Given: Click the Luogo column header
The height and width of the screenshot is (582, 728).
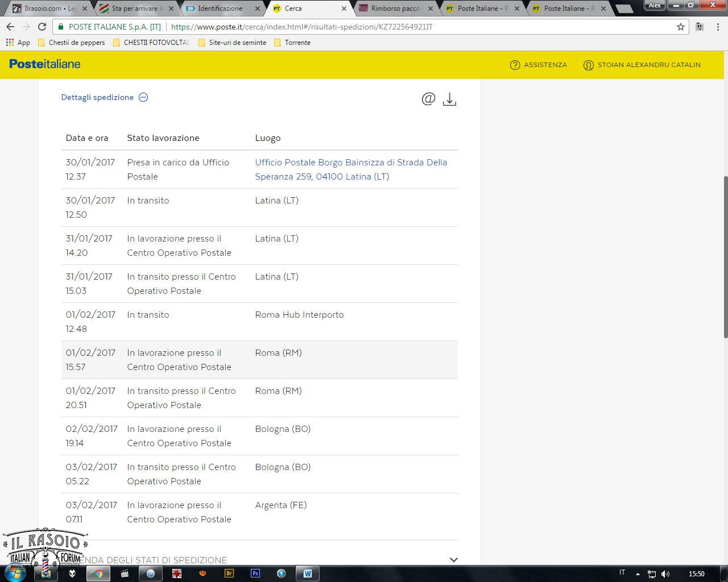Looking at the screenshot, I should (x=268, y=138).
